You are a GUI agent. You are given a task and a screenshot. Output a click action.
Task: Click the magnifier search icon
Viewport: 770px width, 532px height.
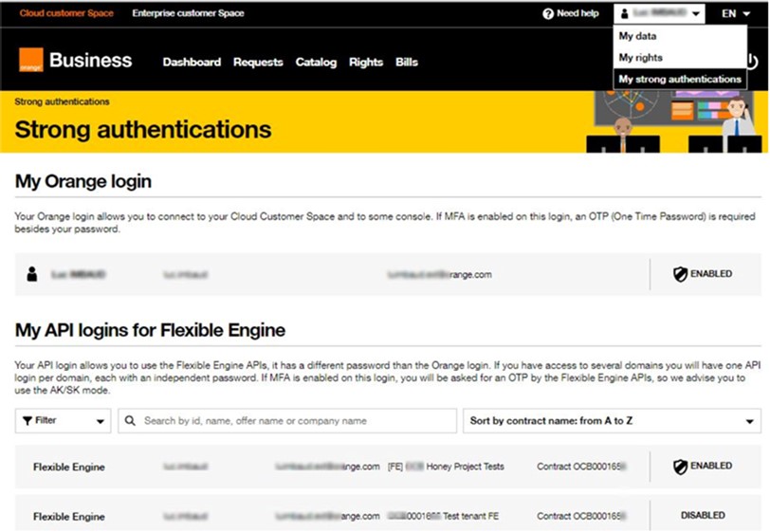click(x=130, y=420)
